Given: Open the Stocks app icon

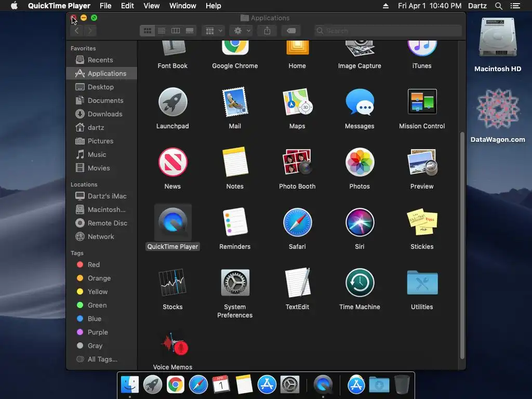Looking at the screenshot, I should coord(172,282).
